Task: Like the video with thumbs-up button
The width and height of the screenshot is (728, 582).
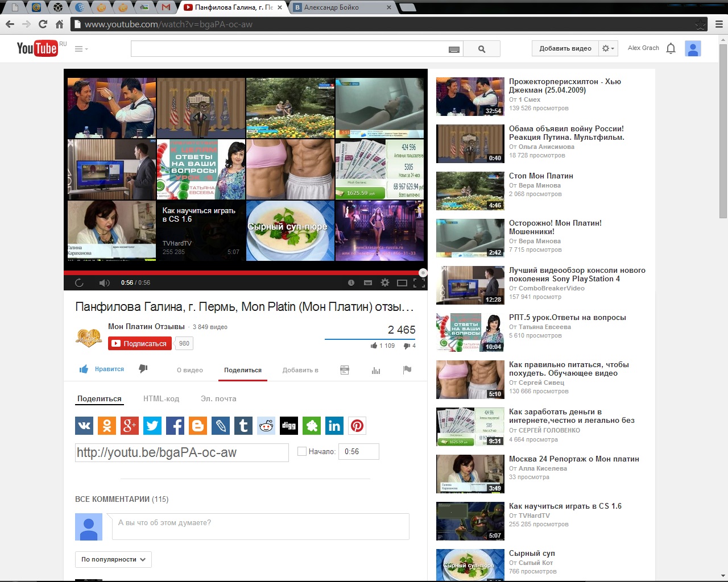Action: 101,369
